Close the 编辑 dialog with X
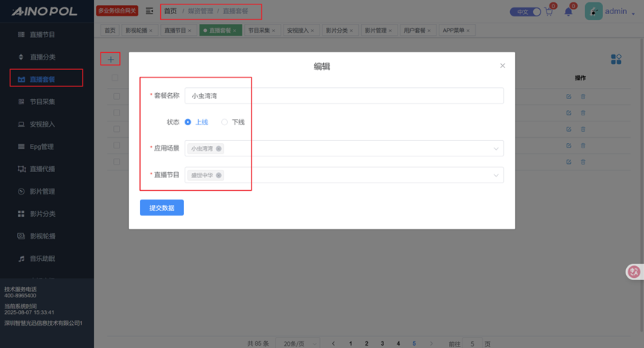 [x=503, y=66]
